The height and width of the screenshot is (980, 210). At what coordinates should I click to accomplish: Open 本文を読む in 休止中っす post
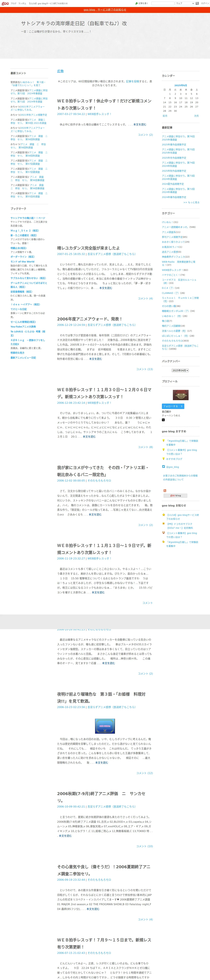(x=140, y=124)
